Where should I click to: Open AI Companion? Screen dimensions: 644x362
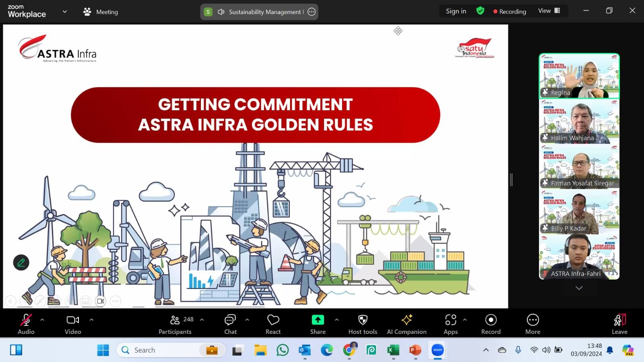[x=407, y=324]
